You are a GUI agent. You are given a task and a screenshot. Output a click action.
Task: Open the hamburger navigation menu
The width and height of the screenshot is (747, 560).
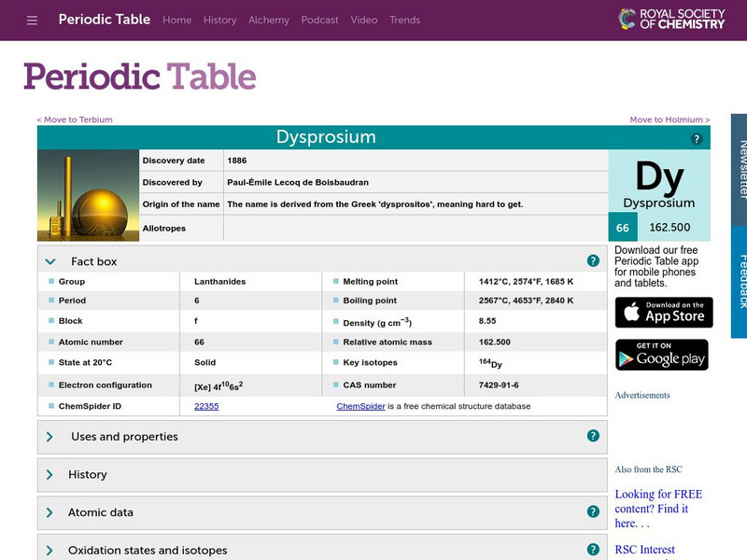click(x=31, y=20)
